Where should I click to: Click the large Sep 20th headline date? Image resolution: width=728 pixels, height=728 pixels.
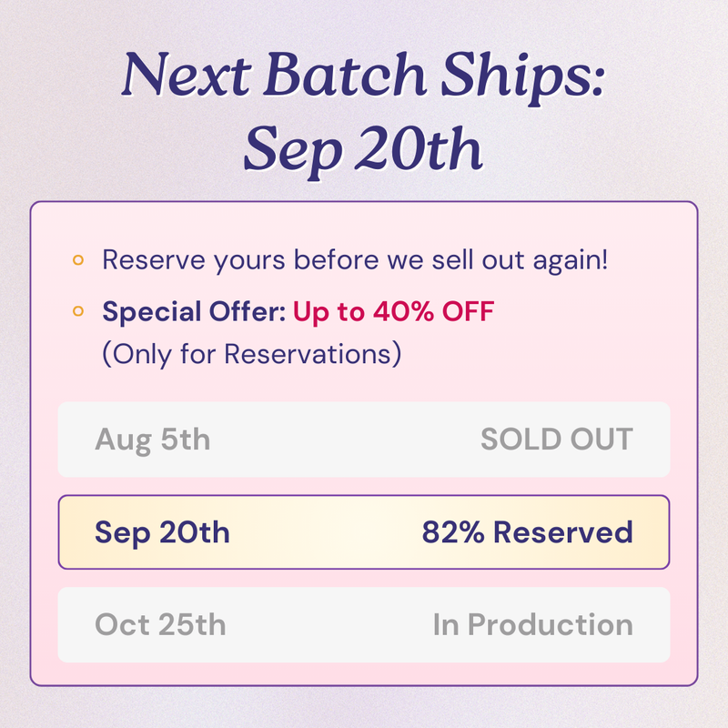[363, 150]
